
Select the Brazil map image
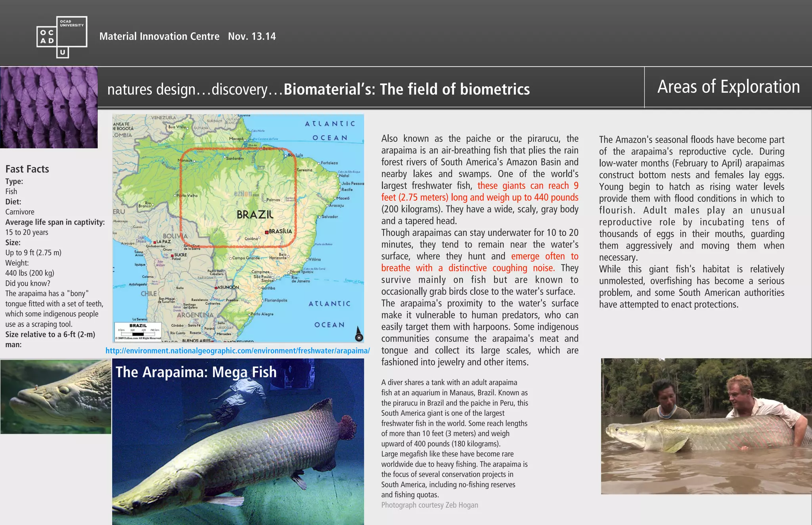pyautogui.click(x=238, y=228)
